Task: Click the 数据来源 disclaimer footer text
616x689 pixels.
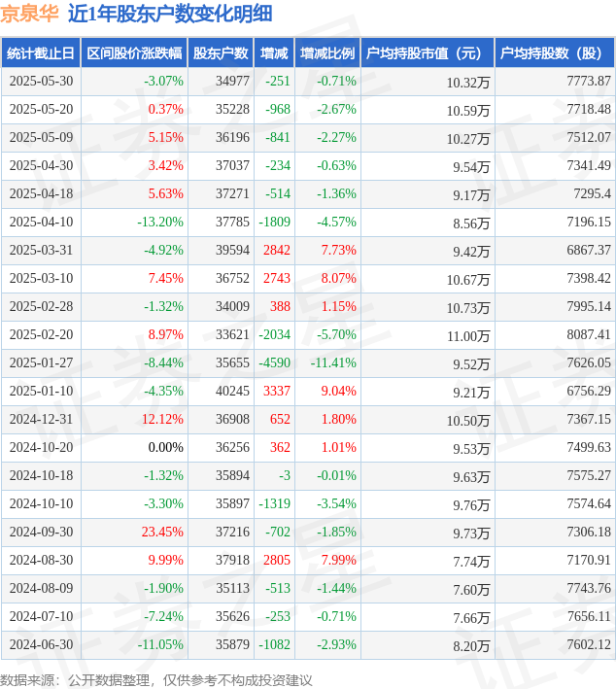Action: (157, 679)
